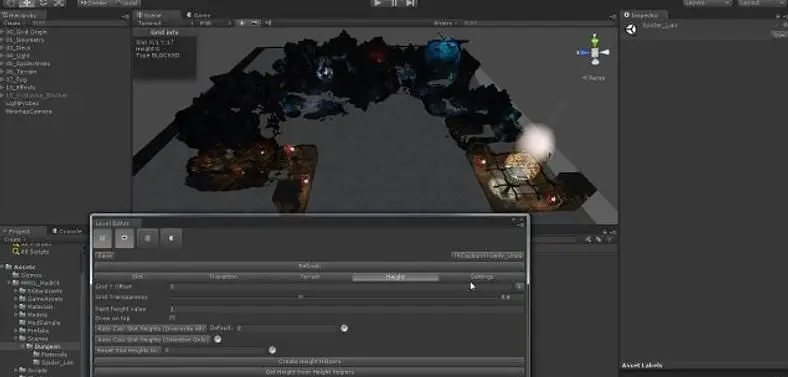788x377 pixels.
Task: Open Textured draw mode dropdown
Action: (x=166, y=23)
